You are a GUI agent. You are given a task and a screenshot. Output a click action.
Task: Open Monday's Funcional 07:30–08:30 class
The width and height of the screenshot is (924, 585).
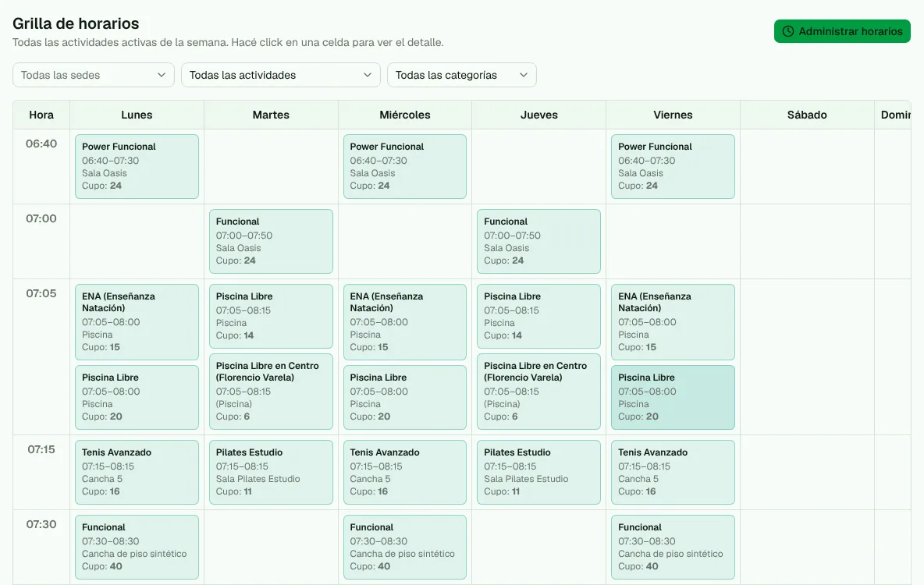tap(137, 548)
